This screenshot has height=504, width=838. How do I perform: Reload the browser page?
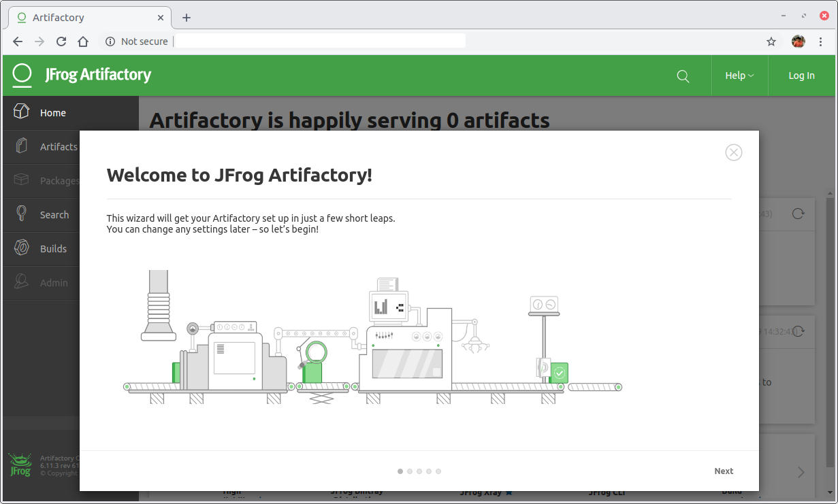(61, 41)
